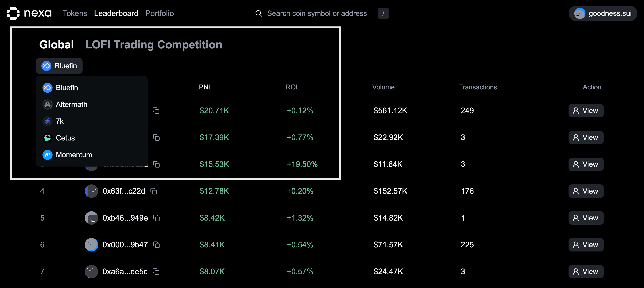Select 7k in the exchange dropdown
The image size is (644, 288).
point(59,121)
